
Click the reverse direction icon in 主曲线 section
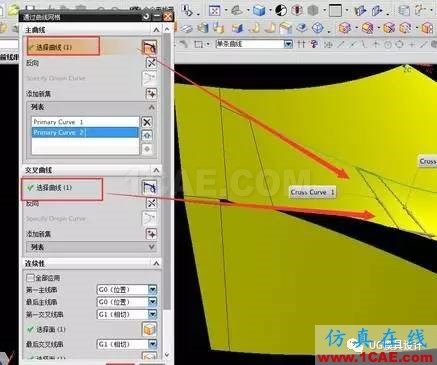click(x=151, y=63)
